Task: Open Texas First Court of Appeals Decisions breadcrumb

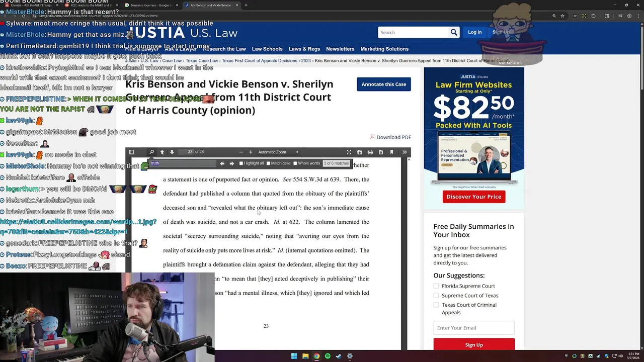Action: tap(260, 61)
